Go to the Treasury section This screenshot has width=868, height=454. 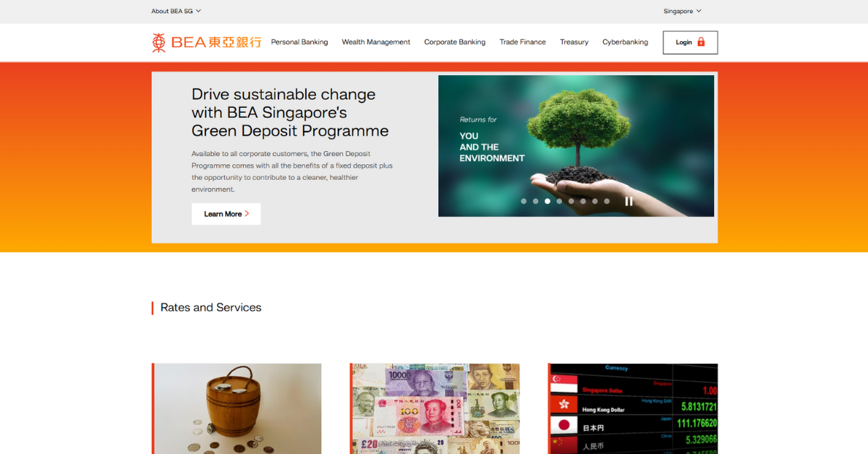tap(574, 42)
